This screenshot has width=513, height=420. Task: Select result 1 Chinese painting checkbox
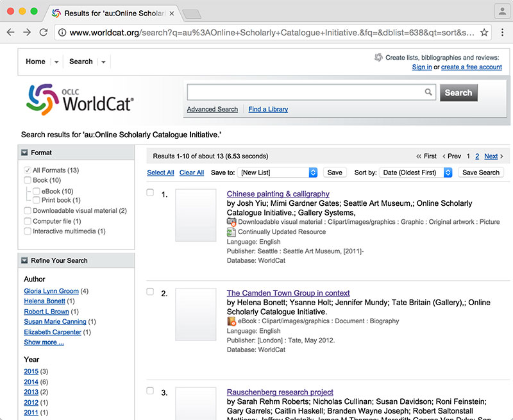[x=150, y=192]
